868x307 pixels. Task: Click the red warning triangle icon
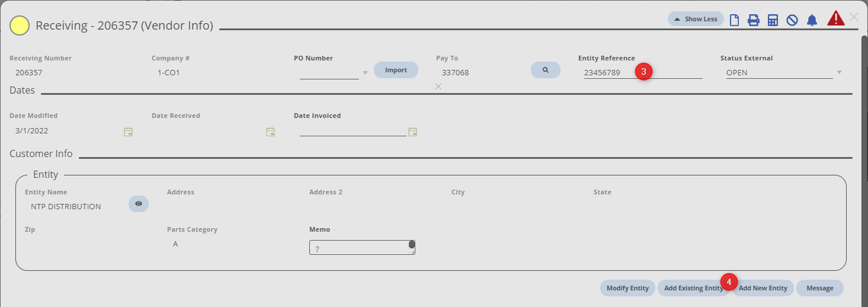tap(835, 18)
